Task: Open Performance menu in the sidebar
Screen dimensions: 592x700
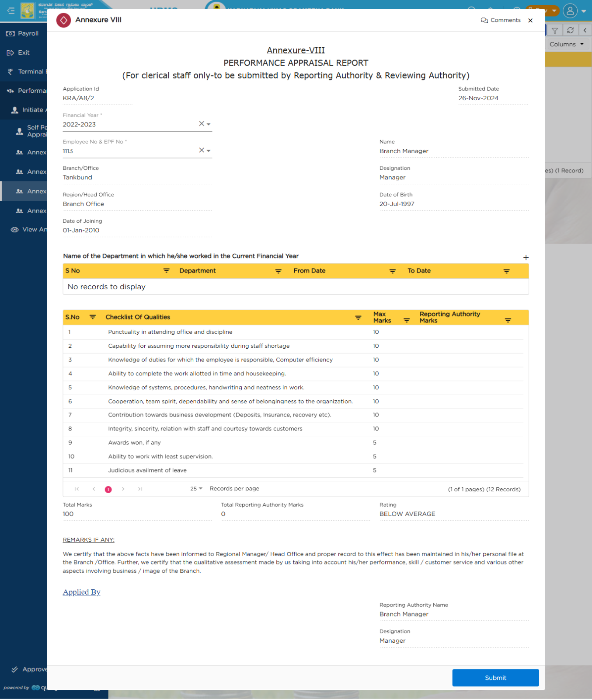Action: 24,91
